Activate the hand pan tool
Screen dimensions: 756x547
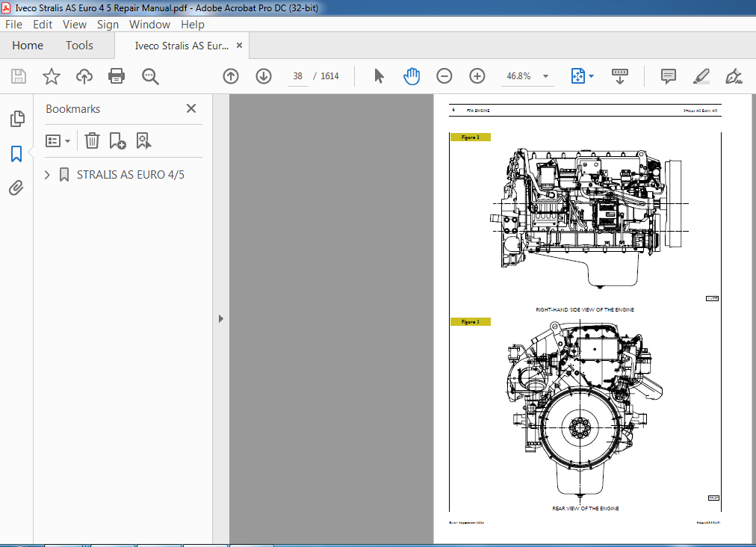(412, 76)
